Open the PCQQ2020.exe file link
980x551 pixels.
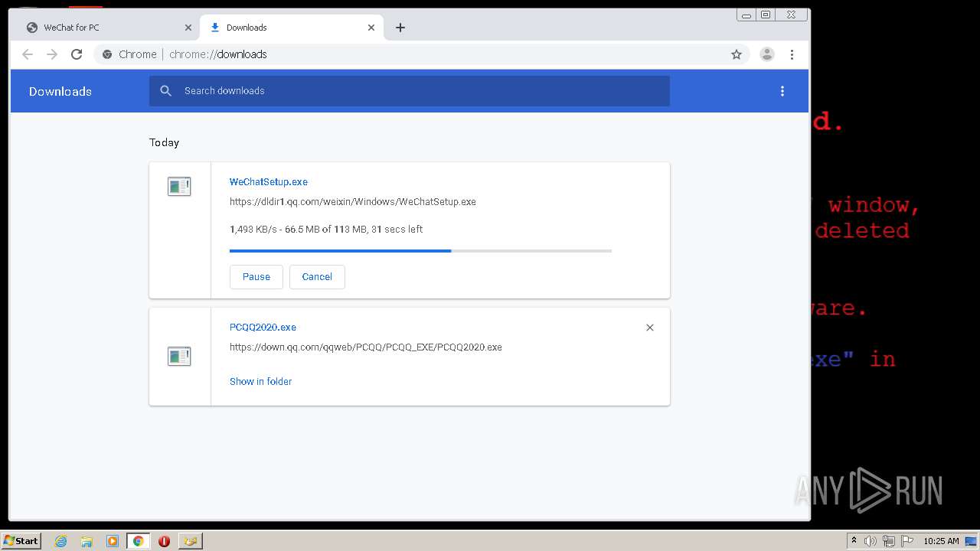(263, 328)
